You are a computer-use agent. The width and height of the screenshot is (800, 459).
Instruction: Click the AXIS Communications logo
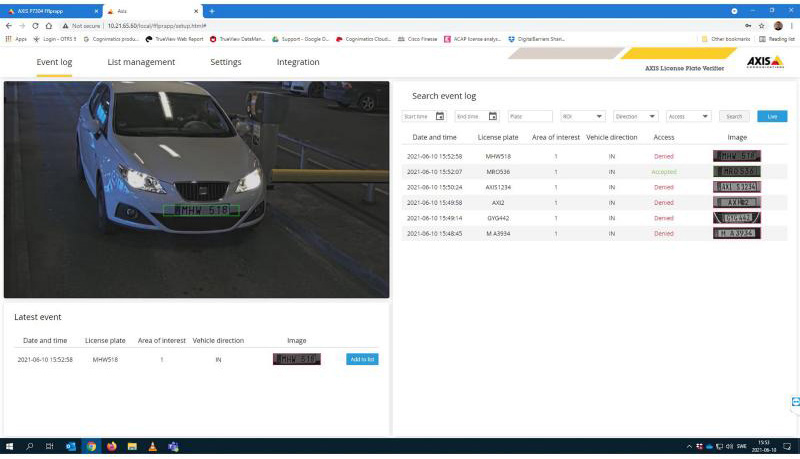point(764,62)
